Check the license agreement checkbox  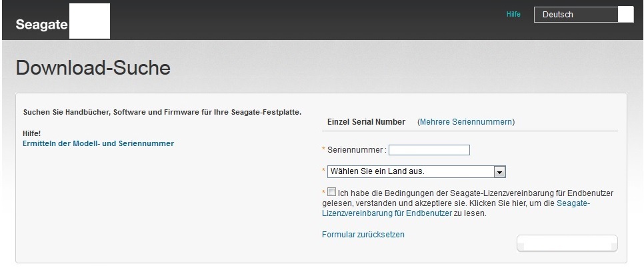(331, 192)
